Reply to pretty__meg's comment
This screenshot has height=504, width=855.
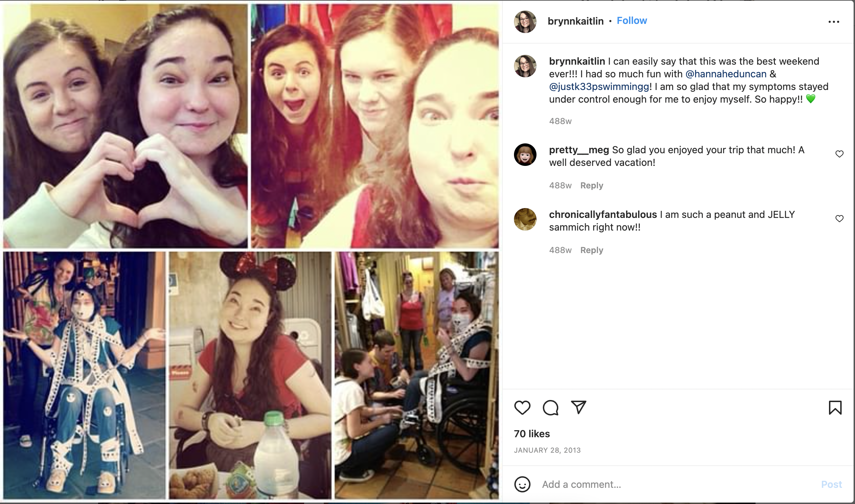coord(592,186)
